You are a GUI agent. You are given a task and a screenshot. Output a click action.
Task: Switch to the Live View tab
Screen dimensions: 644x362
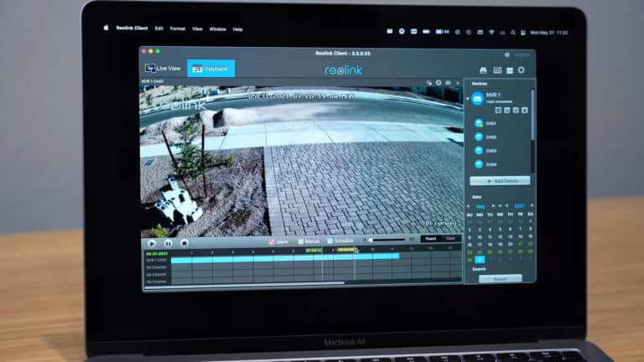coord(164,68)
